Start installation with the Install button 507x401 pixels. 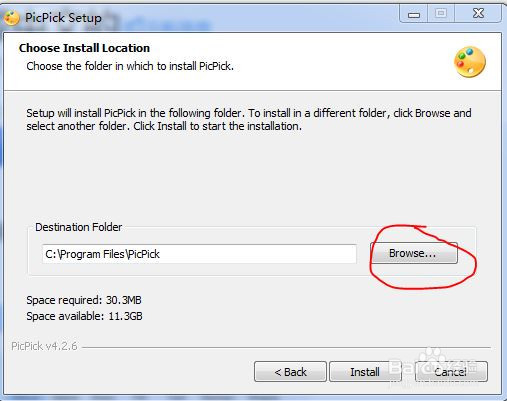365,372
